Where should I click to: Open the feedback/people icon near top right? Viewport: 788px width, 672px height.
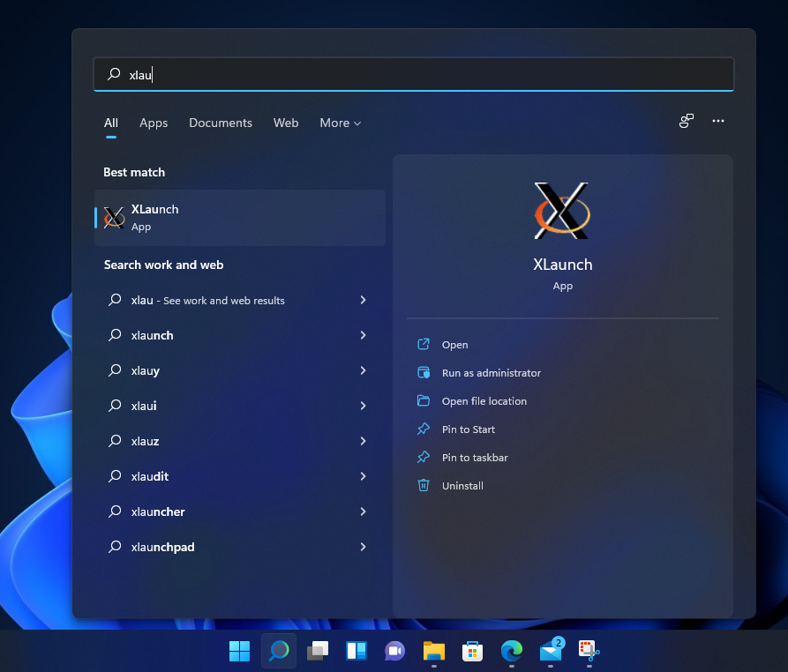686,121
